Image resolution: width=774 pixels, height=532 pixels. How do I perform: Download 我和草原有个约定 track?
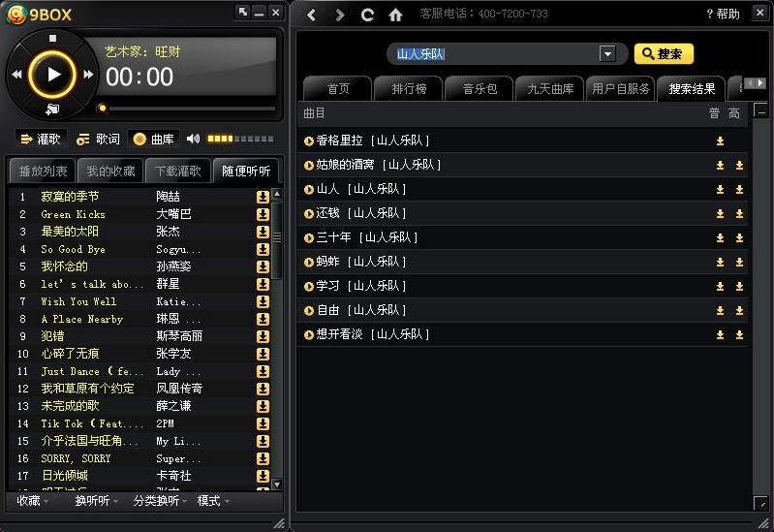pos(263,389)
